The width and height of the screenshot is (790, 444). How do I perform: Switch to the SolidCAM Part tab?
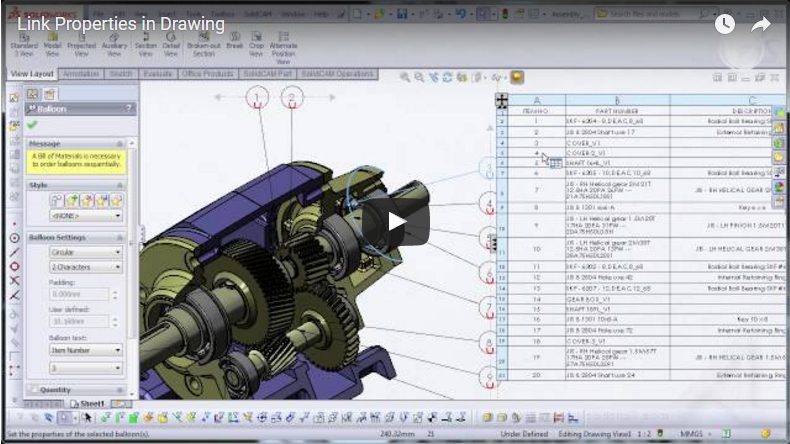[268, 74]
